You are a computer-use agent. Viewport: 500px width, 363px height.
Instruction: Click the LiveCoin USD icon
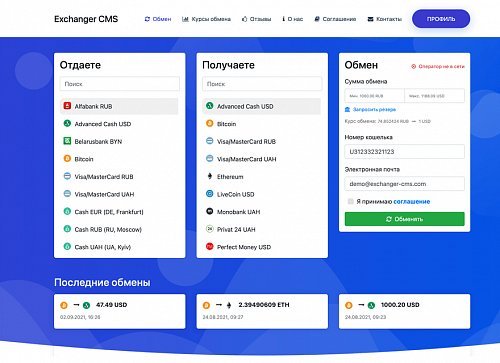point(209,194)
